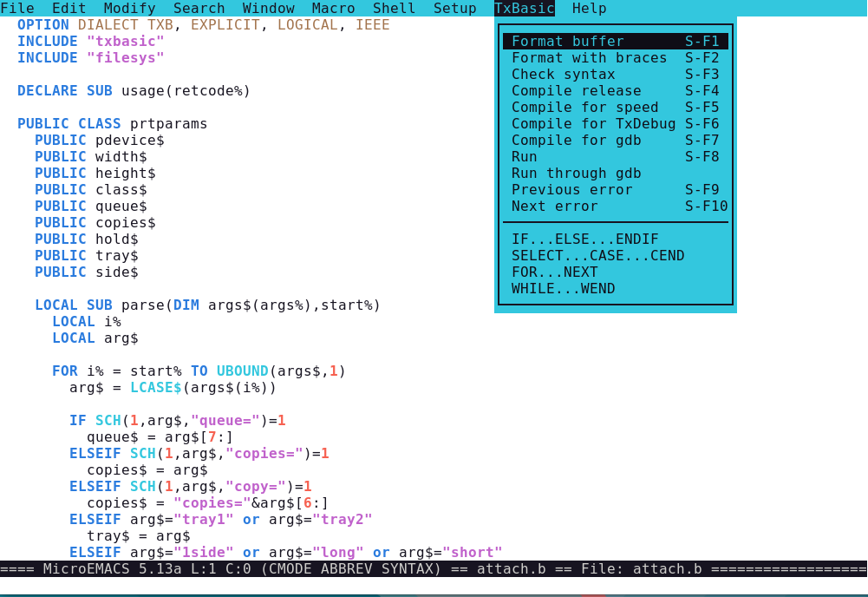Open the Setup menu
Screen dimensions: 868x597
tap(454, 9)
